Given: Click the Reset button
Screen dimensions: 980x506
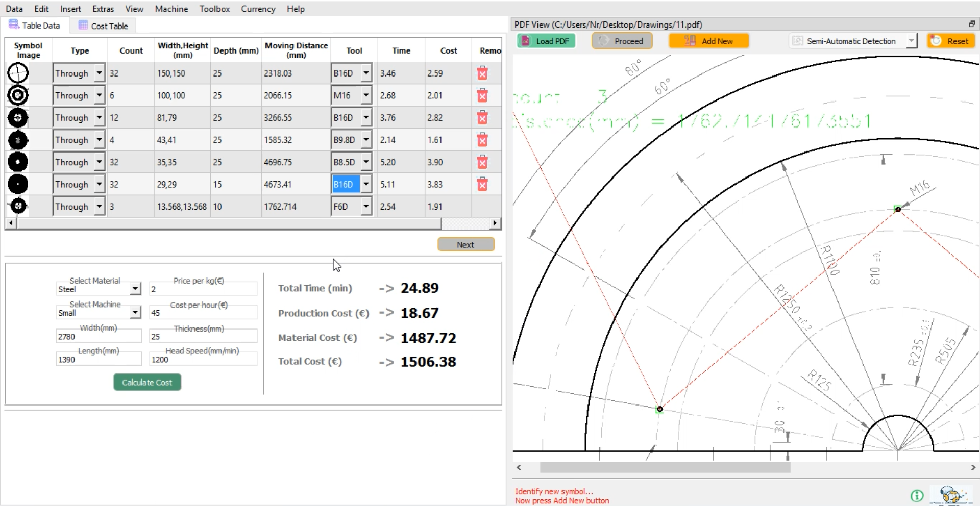Looking at the screenshot, I should 951,41.
